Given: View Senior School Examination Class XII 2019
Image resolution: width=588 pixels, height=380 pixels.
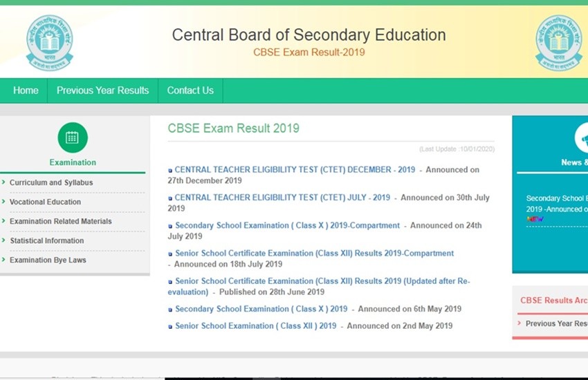Looking at the screenshot, I should (255, 326).
